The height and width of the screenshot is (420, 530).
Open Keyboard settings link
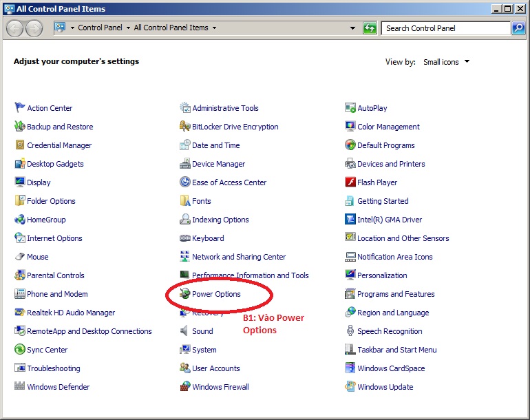[208, 238]
